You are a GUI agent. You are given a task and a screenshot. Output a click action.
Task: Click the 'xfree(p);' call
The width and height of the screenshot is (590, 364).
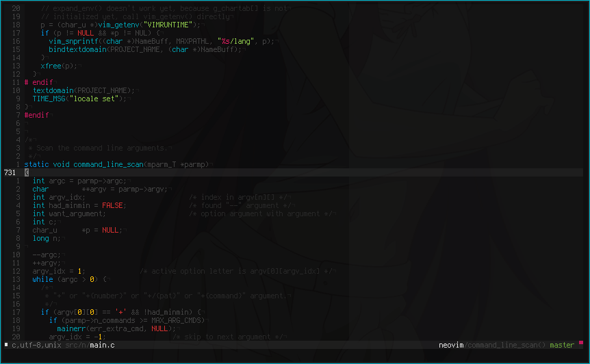click(59, 66)
